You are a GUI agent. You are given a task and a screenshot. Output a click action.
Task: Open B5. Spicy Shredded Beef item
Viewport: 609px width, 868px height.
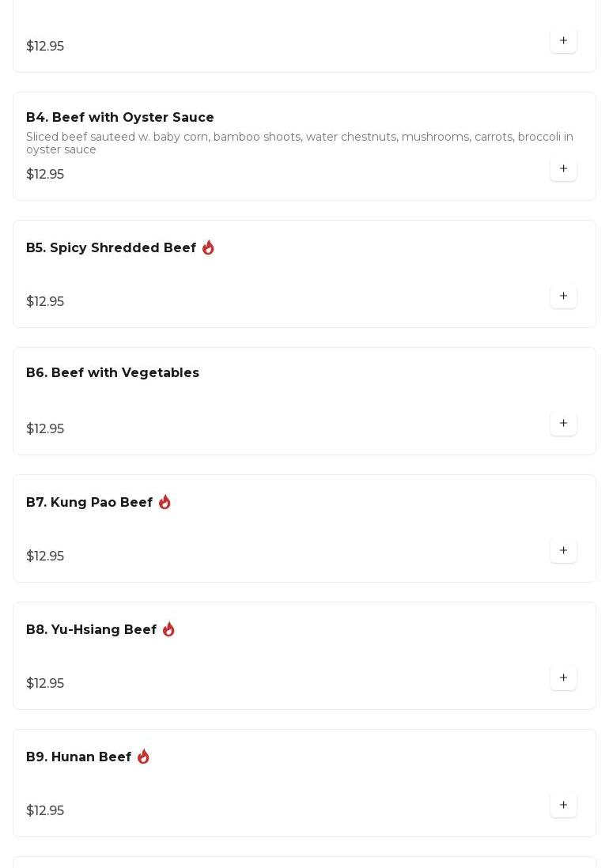pyautogui.click(x=111, y=248)
